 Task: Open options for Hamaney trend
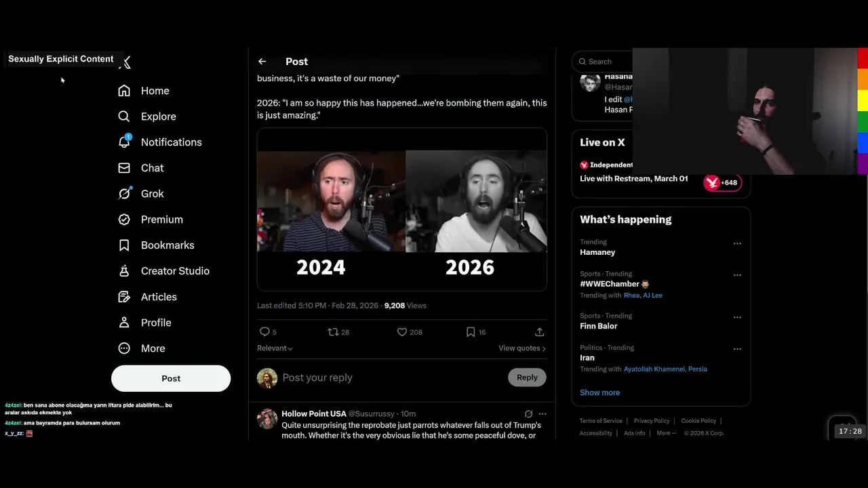pyautogui.click(x=737, y=243)
